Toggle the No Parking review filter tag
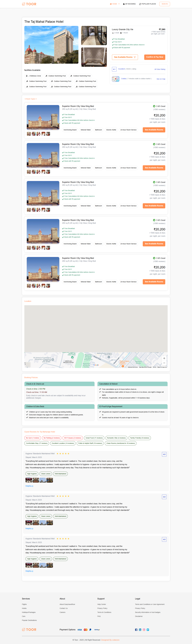Image resolution: width=192 pixels, height=644 pixels. (x=52, y=438)
